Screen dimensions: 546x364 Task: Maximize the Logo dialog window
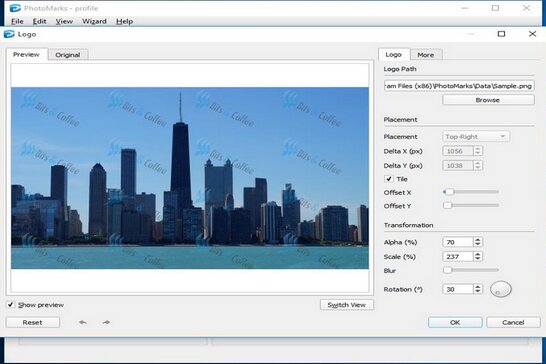pos(501,34)
